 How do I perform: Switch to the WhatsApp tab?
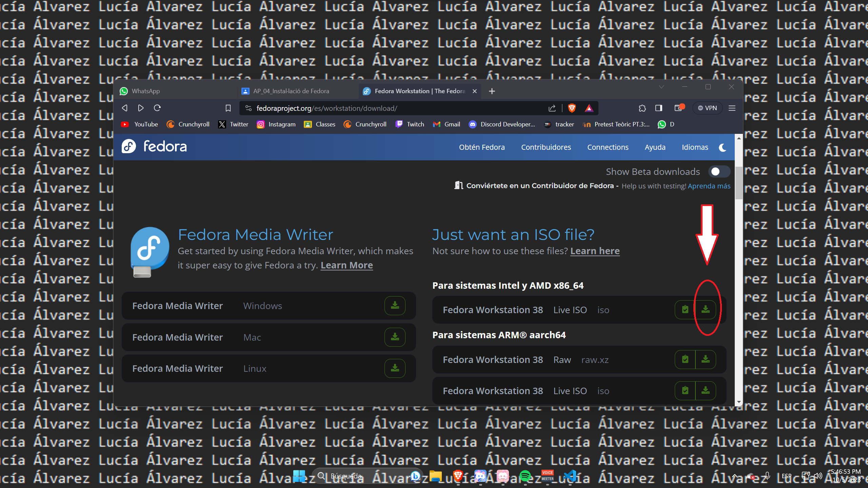[146, 91]
